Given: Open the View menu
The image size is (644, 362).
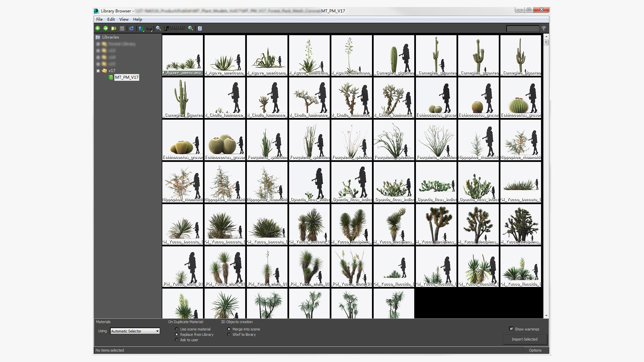Looking at the screenshot, I should click(x=124, y=19).
